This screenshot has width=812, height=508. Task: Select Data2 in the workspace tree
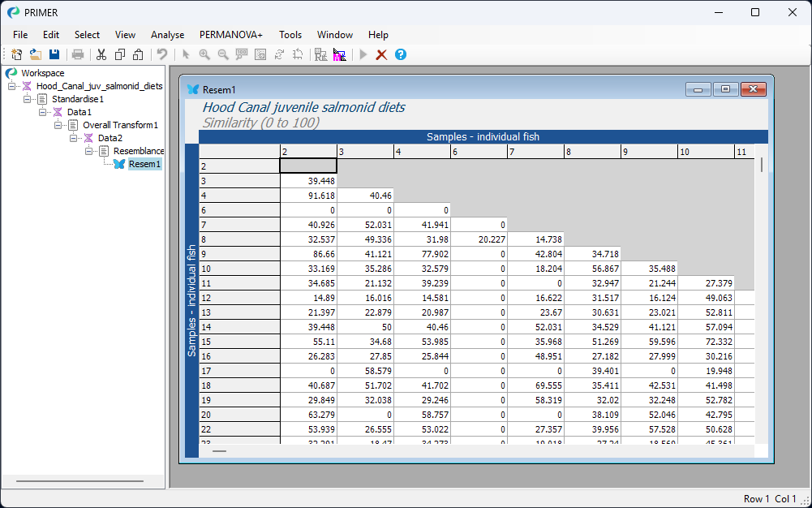point(110,138)
